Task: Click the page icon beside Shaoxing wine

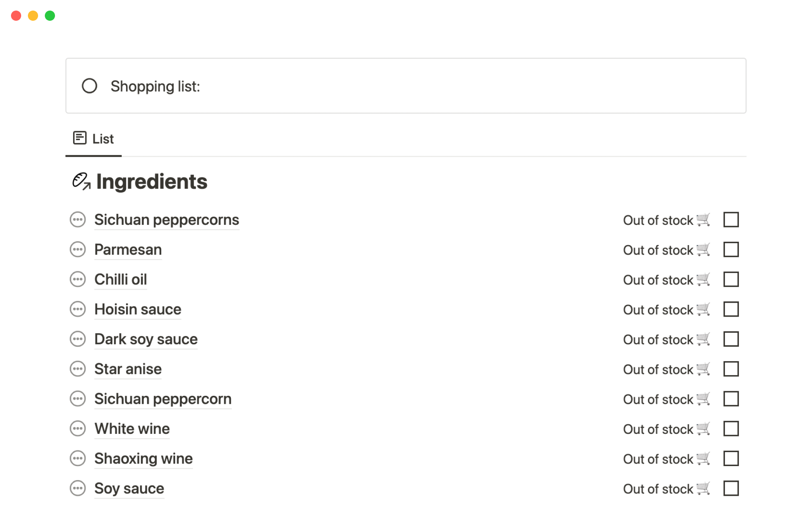Action: tap(78, 458)
